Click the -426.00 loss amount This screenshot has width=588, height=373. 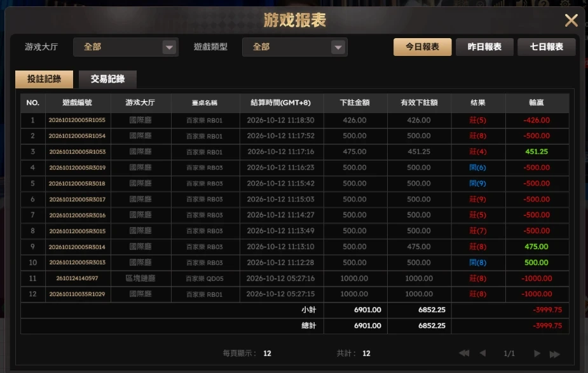tap(537, 120)
